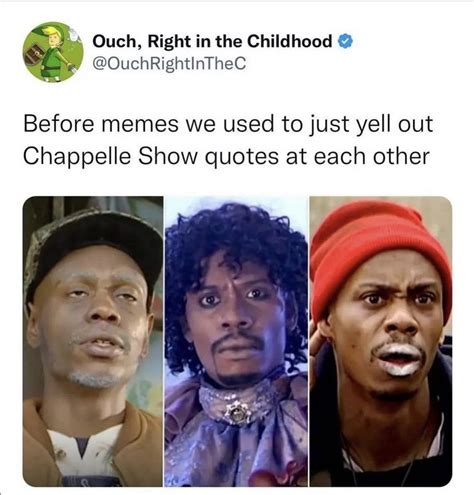
Task: Open the green cartoon profile avatar
Action: (53, 52)
